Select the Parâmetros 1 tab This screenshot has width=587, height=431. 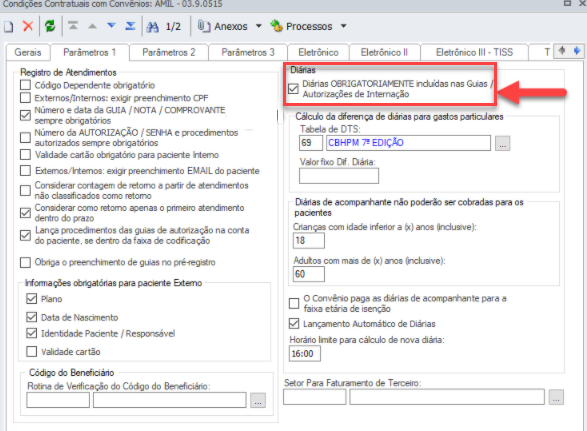click(x=90, y=52)
